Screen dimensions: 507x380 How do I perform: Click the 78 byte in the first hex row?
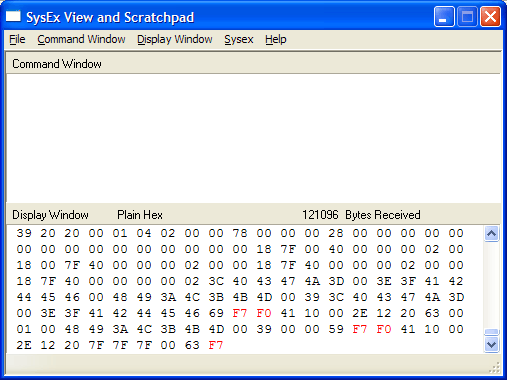click(240, 233)
